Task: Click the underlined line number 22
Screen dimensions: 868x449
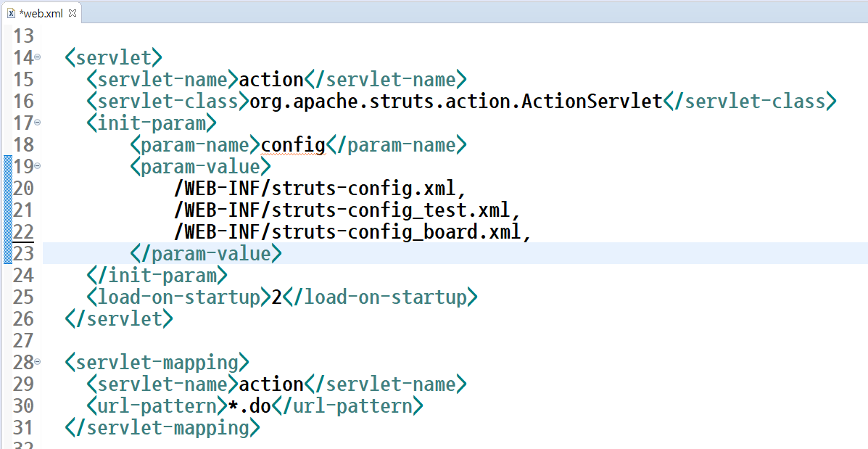Action: [x=23, y=231]
